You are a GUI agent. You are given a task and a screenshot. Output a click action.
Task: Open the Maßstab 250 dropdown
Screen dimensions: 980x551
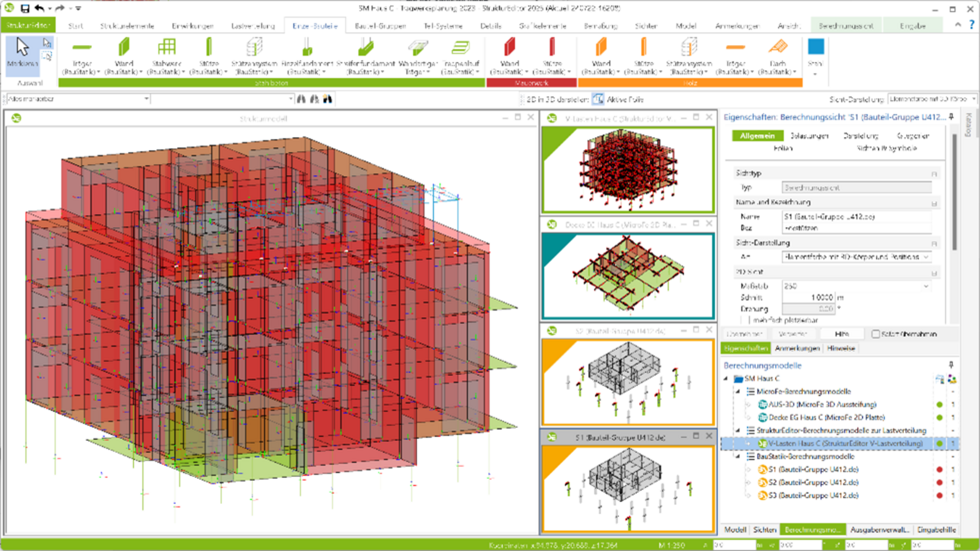click(x=926, y=286)
